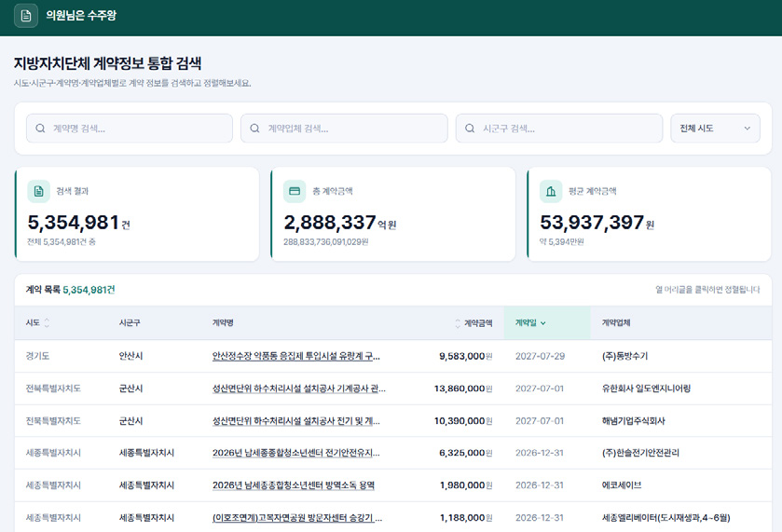This screenshot has height=532, width=782.
Task: Click the 세종엘리베이터 company cell
Action: [665, 517]
